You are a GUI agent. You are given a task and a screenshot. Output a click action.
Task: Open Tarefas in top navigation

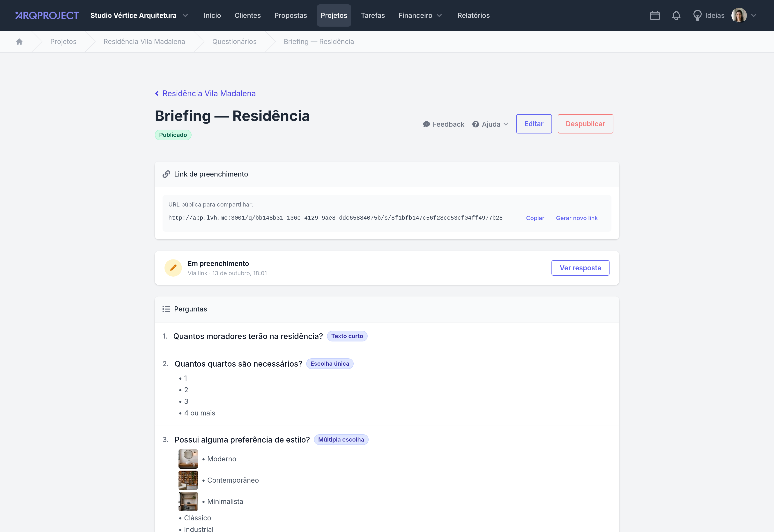[373, 15]
